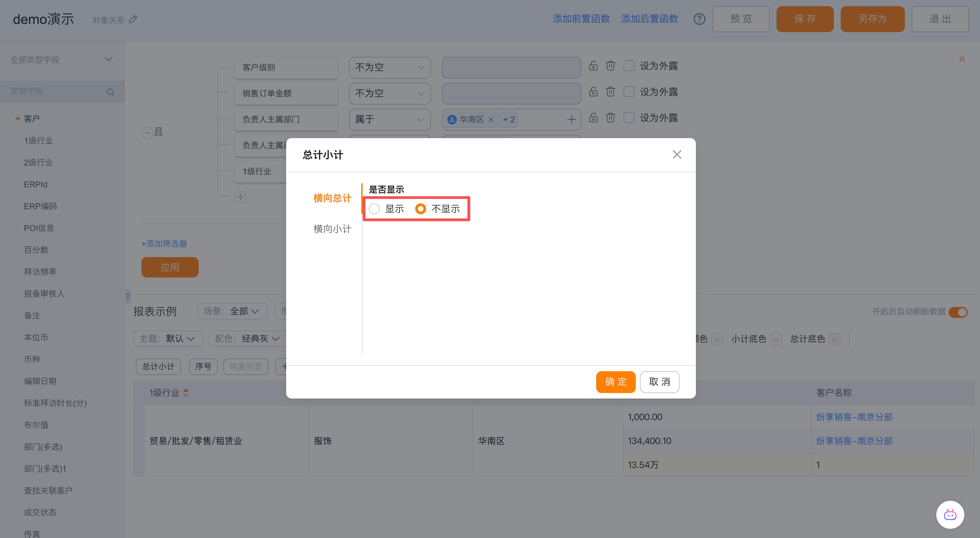Click plus icon in 华南区 department selector
Image resolution: width=980 pixels, height=538 pixels.
point(571,120)
